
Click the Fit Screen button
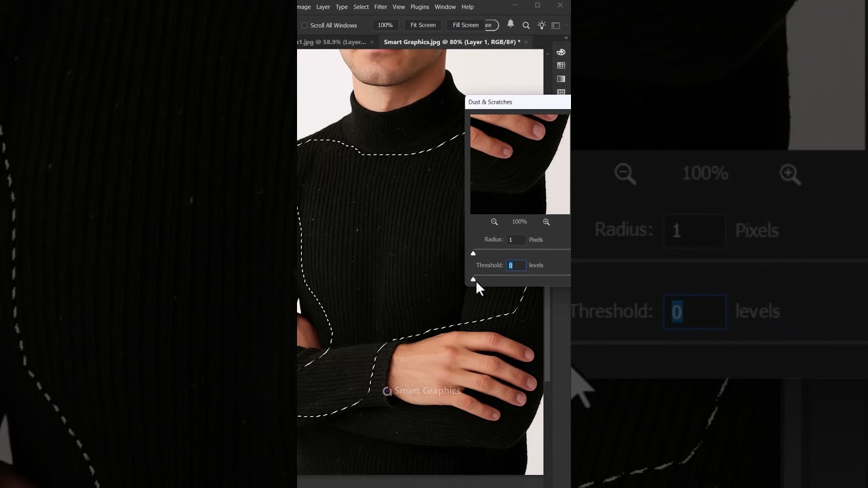pos(423,25)
